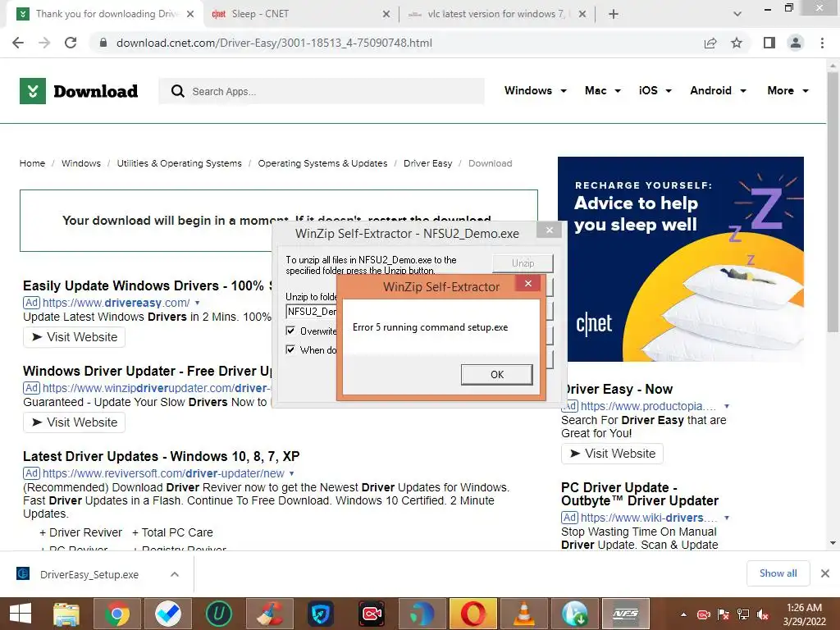The height and width of the screenshot is (630, 840).
Task: Toggle the 'When done' checkbox in WinZip
Action: (290, 349)
